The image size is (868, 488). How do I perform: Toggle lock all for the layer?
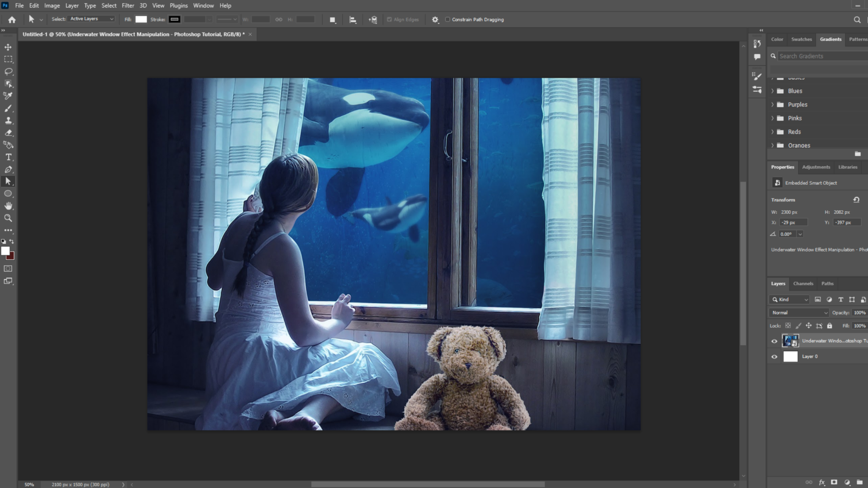coord(829,326)
